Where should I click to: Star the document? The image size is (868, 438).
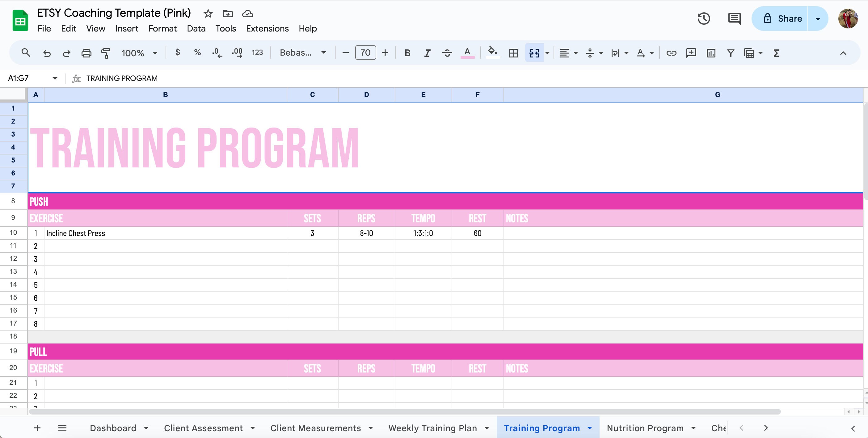pyautogui.click(x=208, y=14)
